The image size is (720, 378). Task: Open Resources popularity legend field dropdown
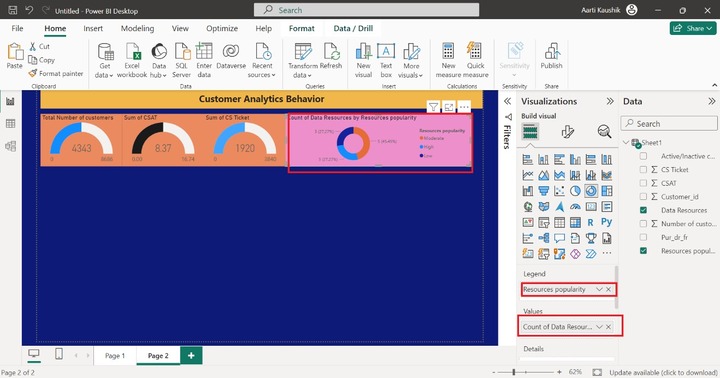[x=599, y=289]
